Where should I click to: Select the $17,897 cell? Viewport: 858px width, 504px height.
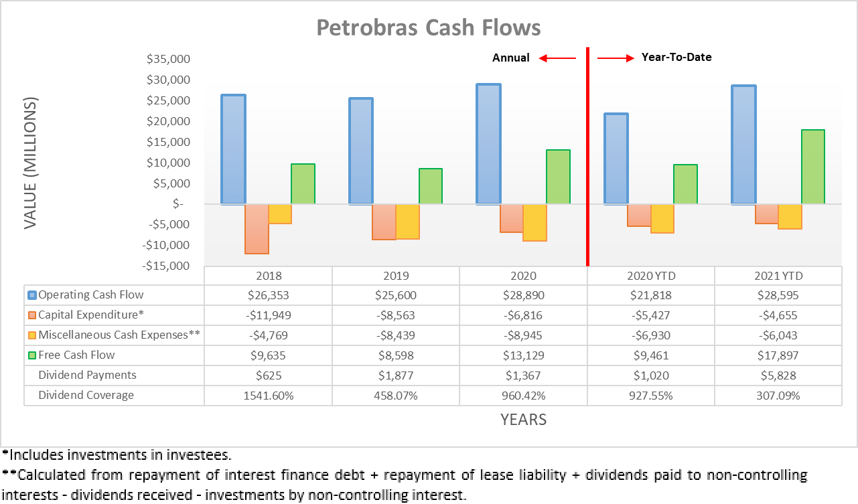[778, 355]
